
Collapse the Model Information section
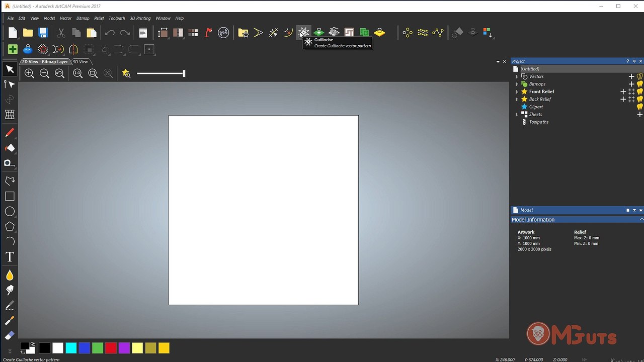[641, 220]
